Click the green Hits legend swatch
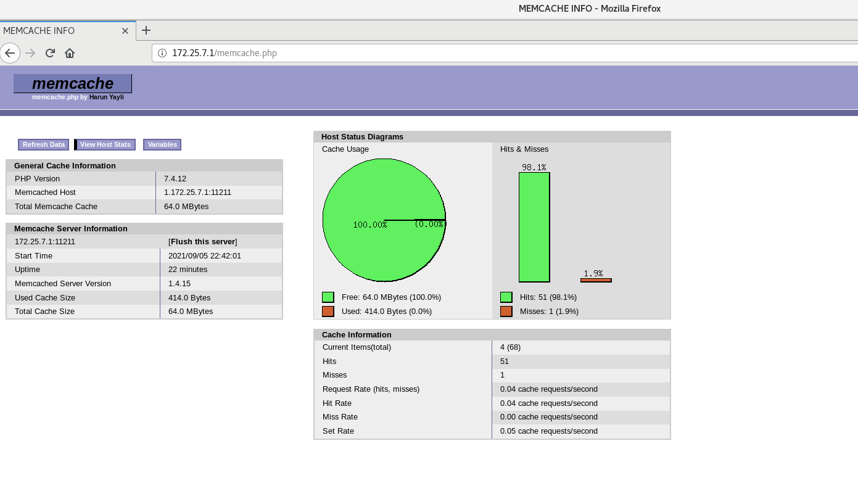 coord(506,297)
